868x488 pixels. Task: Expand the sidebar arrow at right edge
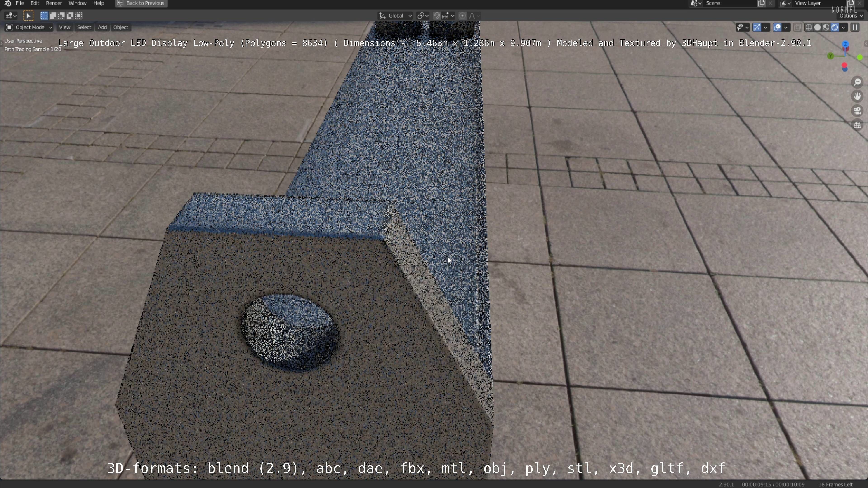[866, 44]
